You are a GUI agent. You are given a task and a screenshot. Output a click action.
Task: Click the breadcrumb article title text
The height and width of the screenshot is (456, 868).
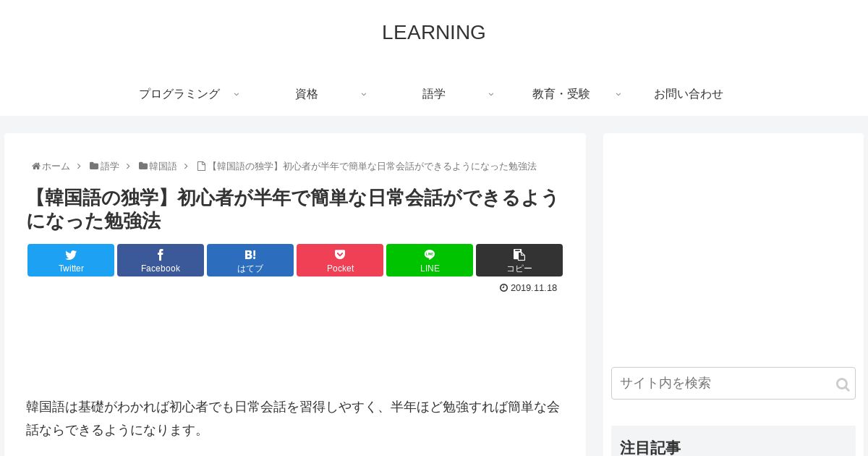coord(372,166)
